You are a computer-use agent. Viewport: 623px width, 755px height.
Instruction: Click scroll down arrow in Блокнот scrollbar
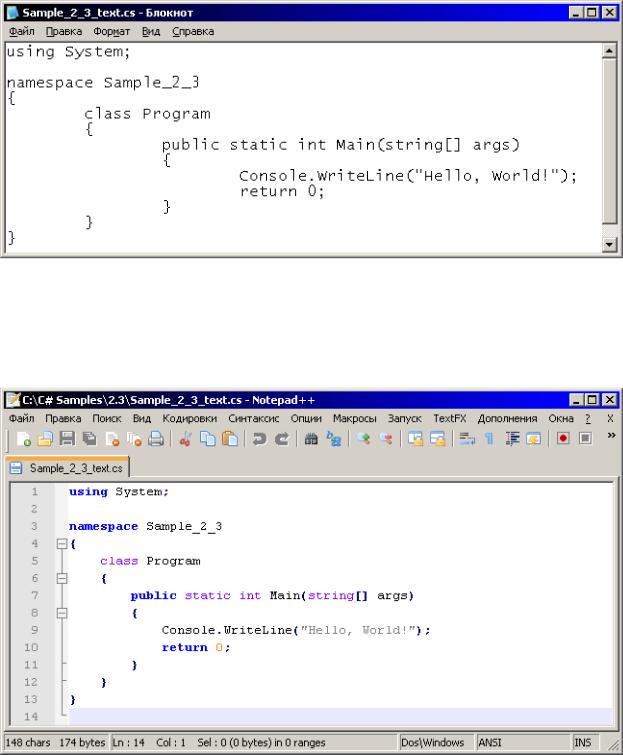(x=609, y=245)
